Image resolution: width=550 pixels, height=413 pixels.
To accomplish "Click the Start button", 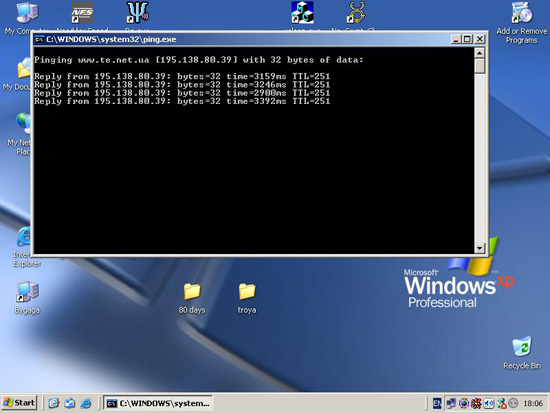I will tap(19, 403).
